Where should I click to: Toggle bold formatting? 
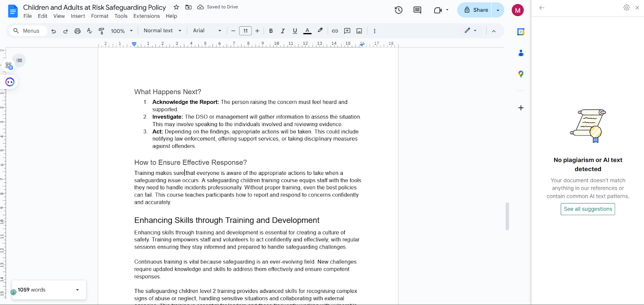271,31
